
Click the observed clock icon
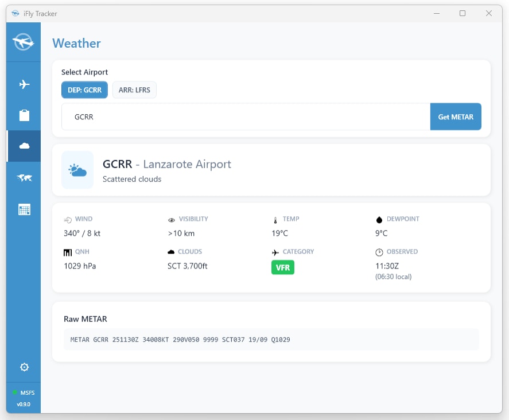379,252
